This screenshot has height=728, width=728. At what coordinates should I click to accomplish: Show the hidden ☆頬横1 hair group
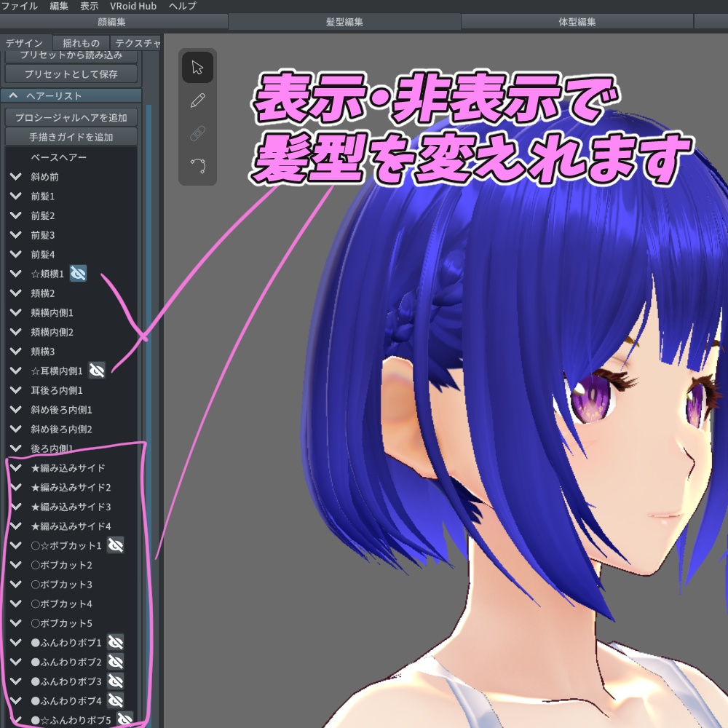point(78,273)
